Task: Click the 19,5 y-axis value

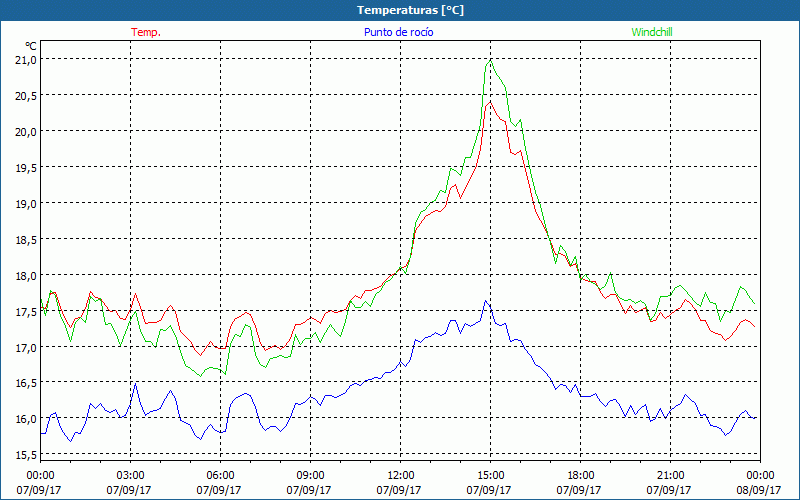Action: (x=27, y=167)
